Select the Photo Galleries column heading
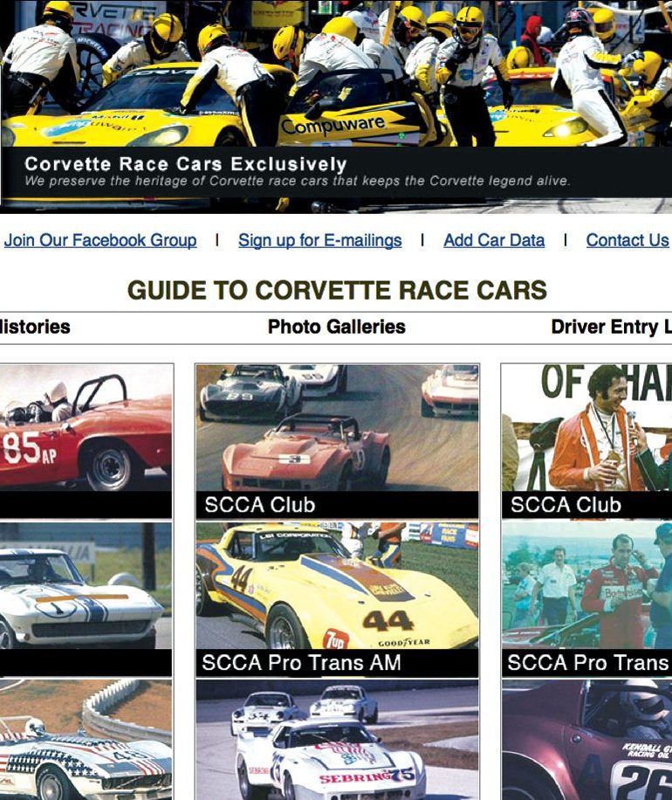Image resolution: width=672 pixels, height=800 pixels. click(x=336, y=328)
